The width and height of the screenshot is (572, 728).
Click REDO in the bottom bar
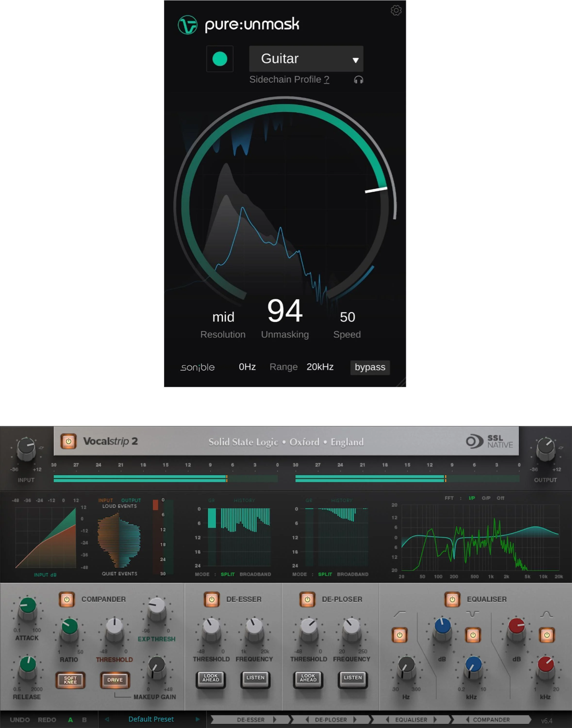tap(47, 720)
